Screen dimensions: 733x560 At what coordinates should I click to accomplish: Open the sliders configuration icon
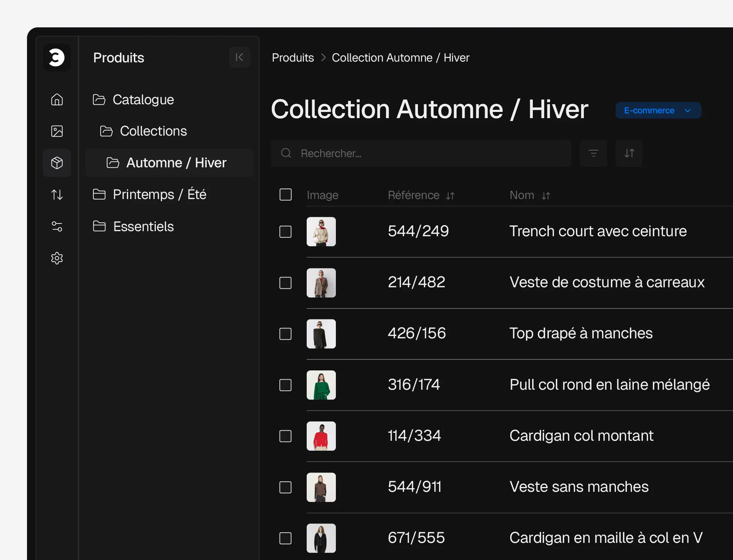click(57, 226)
